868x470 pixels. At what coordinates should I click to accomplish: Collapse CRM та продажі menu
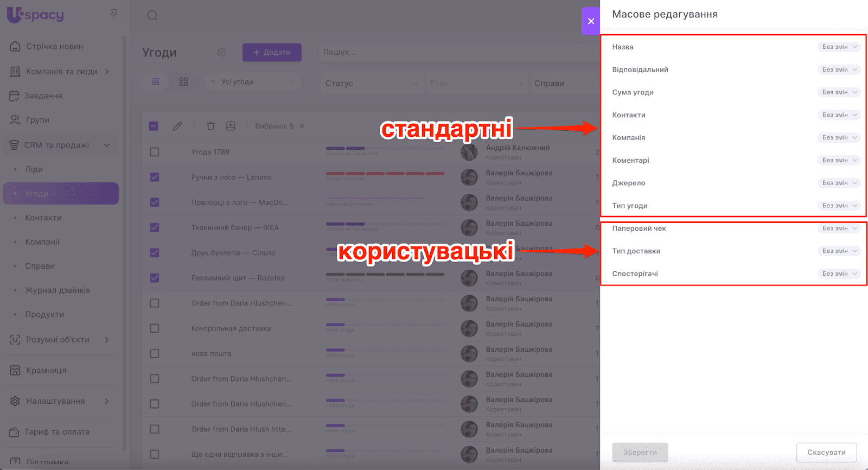click(x=107, y=145)
